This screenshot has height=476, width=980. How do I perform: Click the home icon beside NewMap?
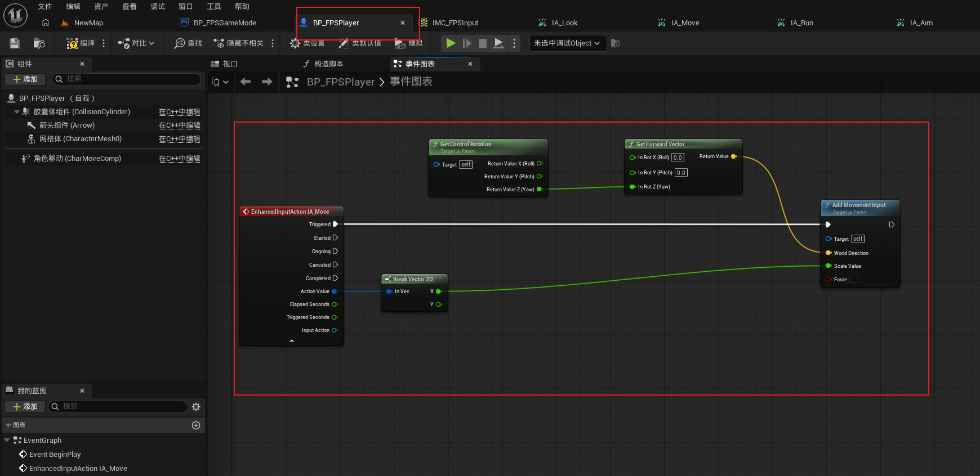point(46,23)
